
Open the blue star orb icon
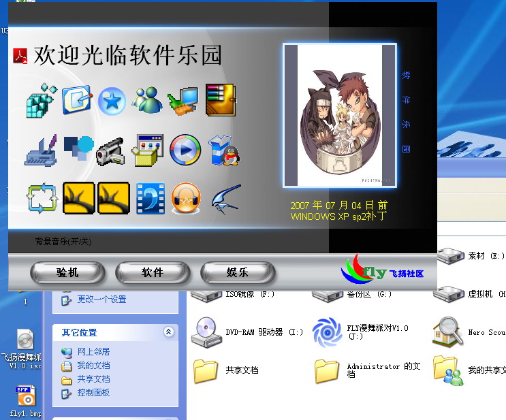tap(112, 101)
